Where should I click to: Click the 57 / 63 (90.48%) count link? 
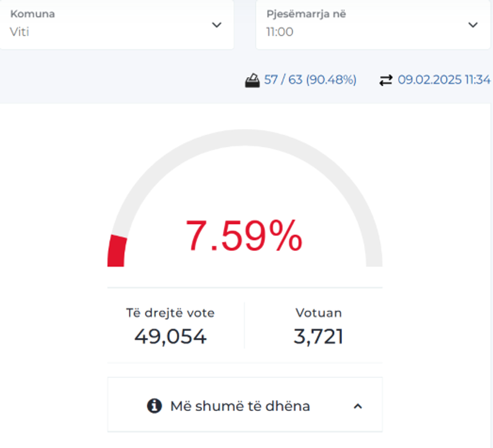pyautogui.click(x=310, y=80)
